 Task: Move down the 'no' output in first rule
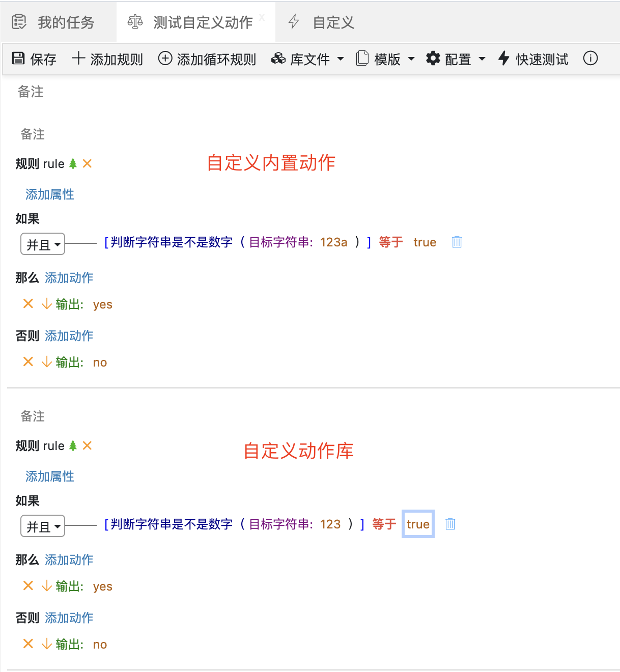pyautogui.click(x=46, y=362)
